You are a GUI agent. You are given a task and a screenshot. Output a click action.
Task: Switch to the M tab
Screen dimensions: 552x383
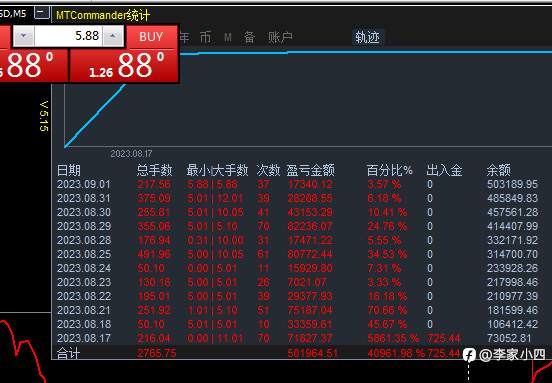click(x=228, y=37)
